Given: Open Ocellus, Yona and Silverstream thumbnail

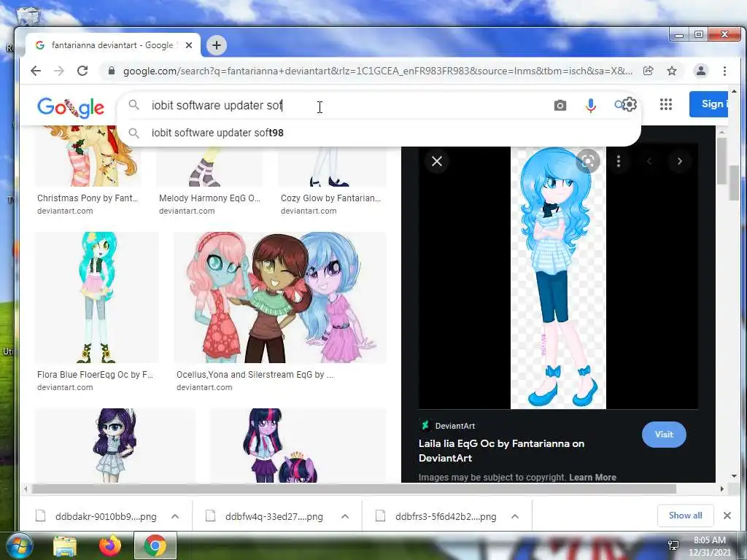Looking at the screenshot, I should click(x=280, y=297).
